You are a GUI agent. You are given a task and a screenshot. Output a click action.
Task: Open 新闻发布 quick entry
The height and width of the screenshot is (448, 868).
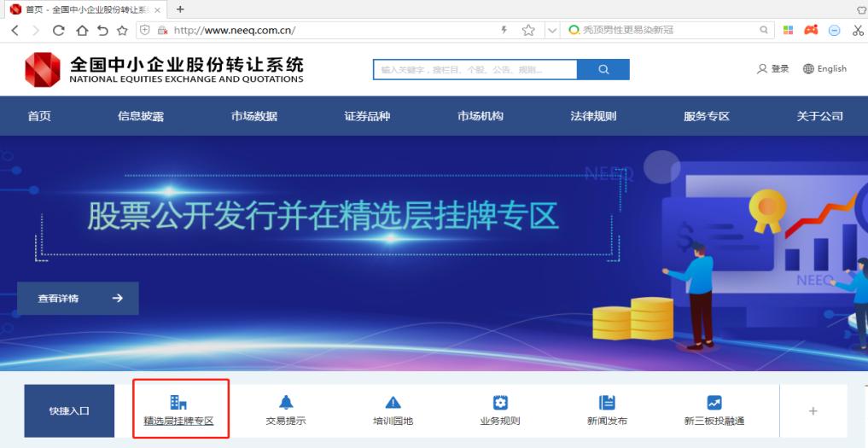[x=608, y=421]
